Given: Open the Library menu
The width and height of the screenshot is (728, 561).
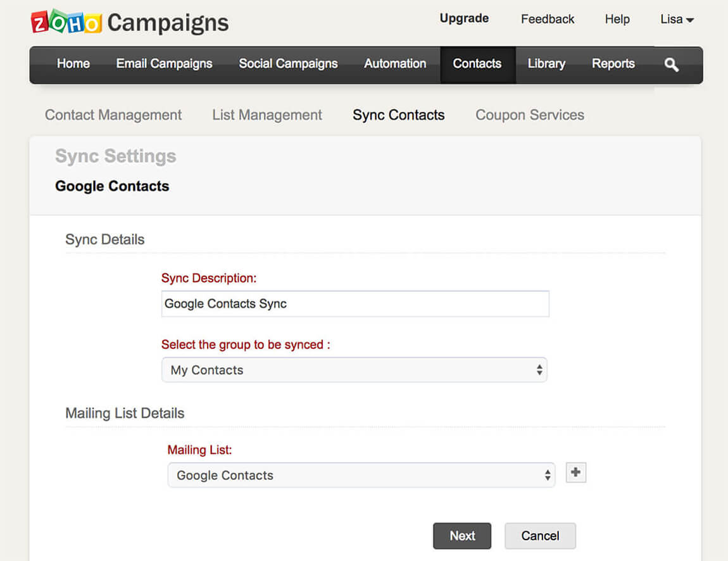Looking at the screenshot, I should tap(546, 64).
